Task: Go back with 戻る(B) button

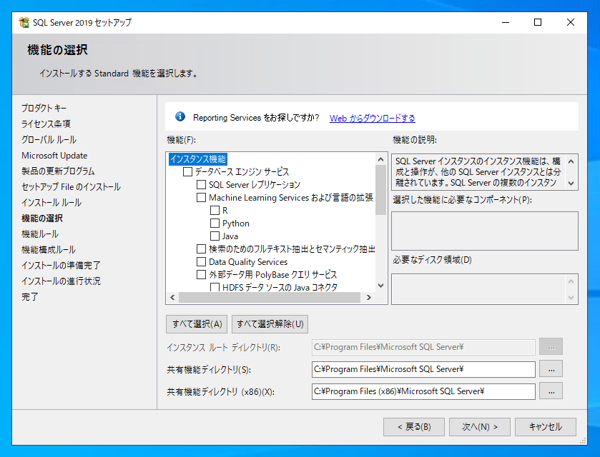Action: [414, 427]
